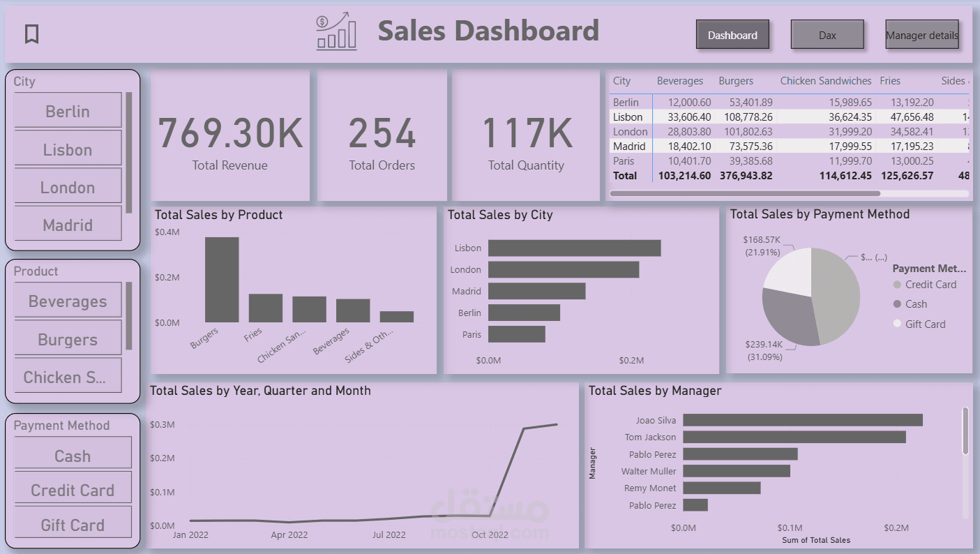
Task: Select the Paris bar in city chart
Action: [517, 334]
